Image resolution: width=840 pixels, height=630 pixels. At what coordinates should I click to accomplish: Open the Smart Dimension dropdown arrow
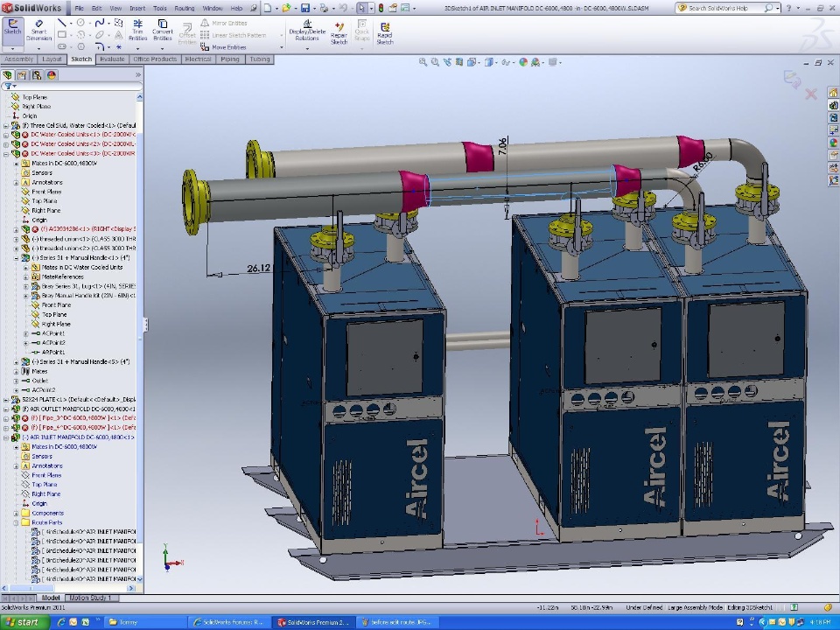[39, 49]
